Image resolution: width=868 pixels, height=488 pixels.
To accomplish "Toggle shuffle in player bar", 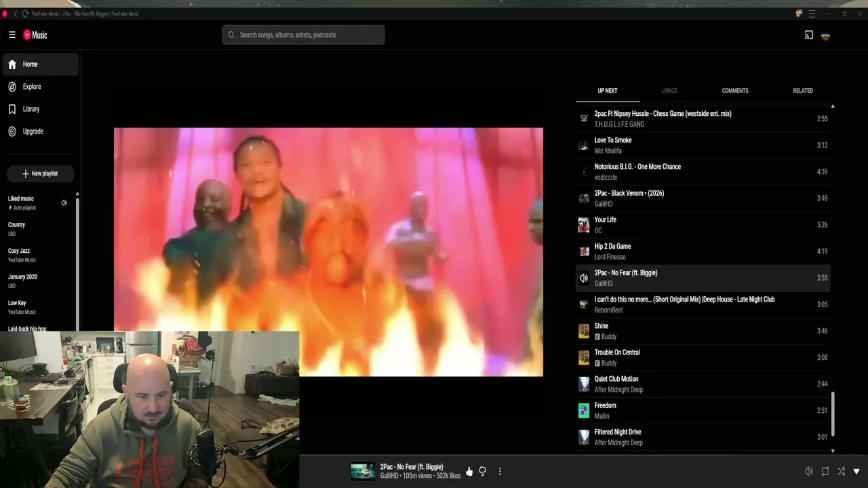I will pos(841,472).
